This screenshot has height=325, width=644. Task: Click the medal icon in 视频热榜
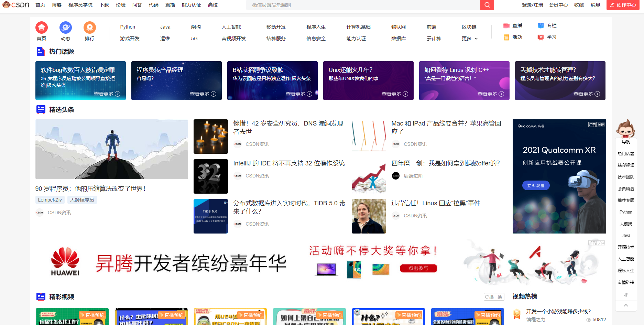pos(516,314)
